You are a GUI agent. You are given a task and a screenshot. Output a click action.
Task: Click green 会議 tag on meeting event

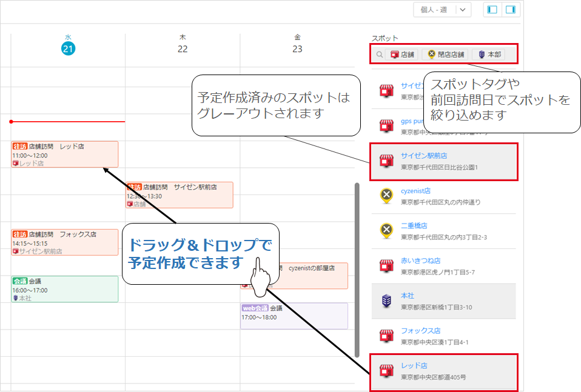[x=20, y=281]
